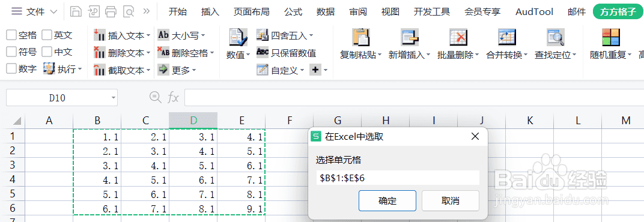Click the 截取文本 icon
Screen dimensions: 644x222
coord(99,70)
